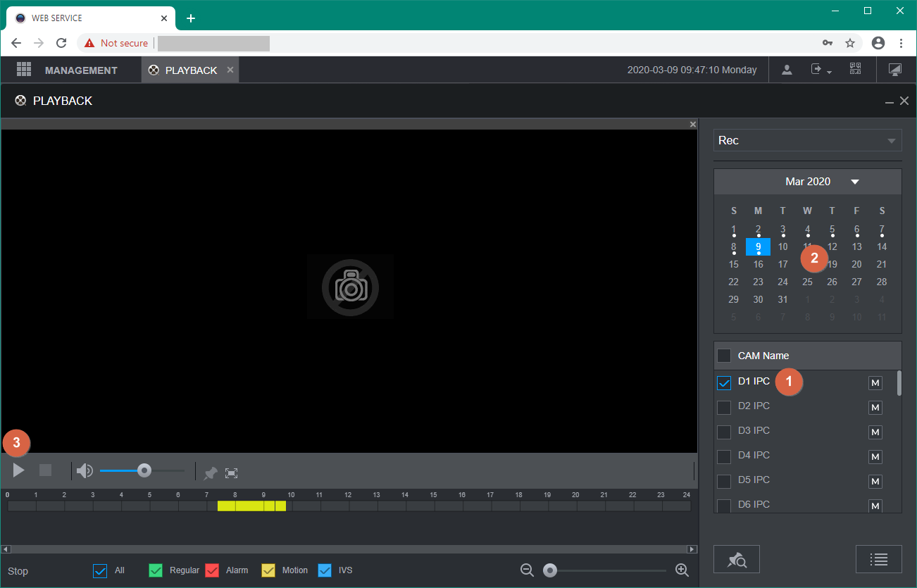
Task: Click the fullscreen icon below video
Action: [x=231, y=473]
